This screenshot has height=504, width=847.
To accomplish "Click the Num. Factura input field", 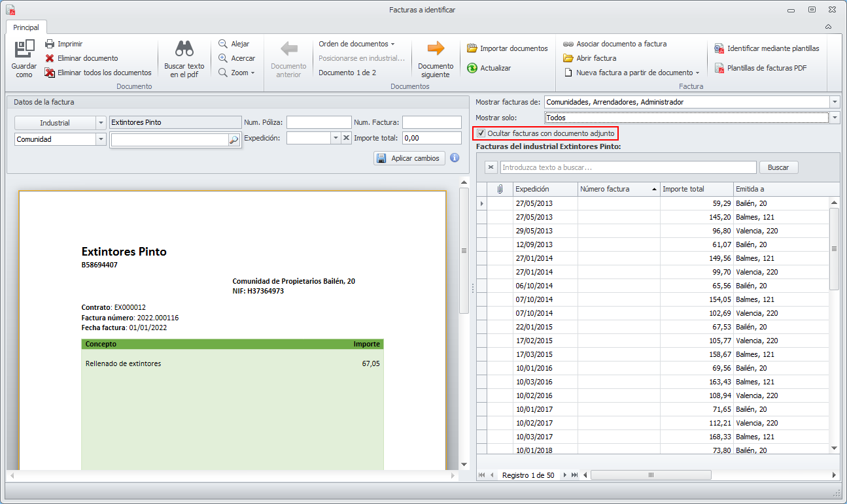I will tap(432, 122).
